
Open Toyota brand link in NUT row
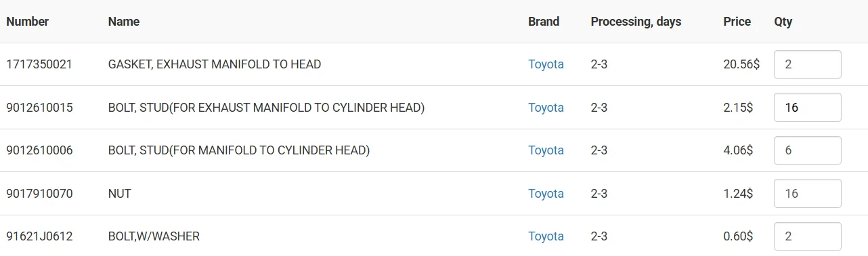point(546,194)
